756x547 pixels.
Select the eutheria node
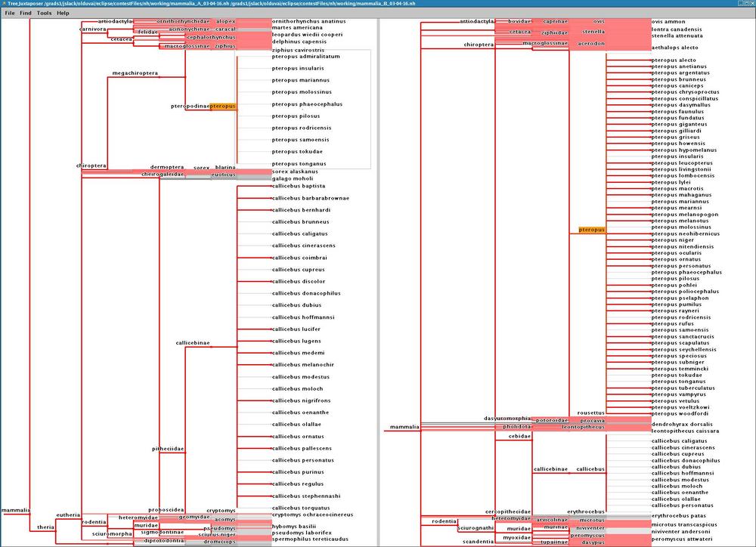click(68, 515)
